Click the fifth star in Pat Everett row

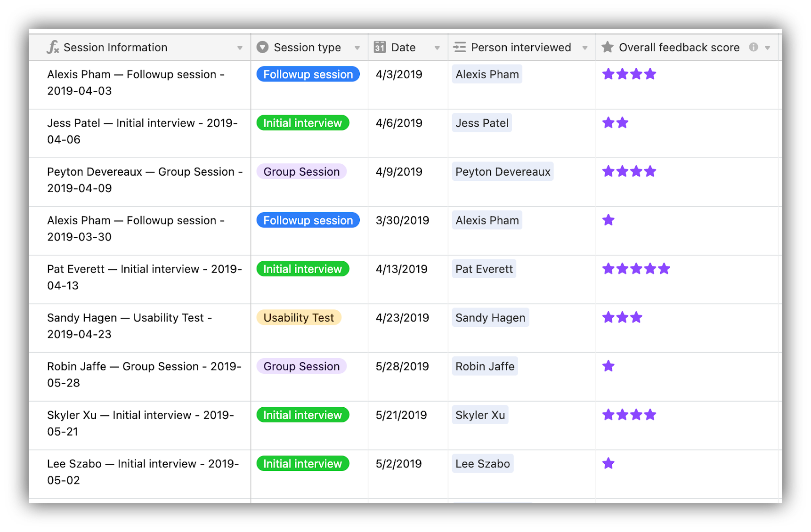(664, 269)
